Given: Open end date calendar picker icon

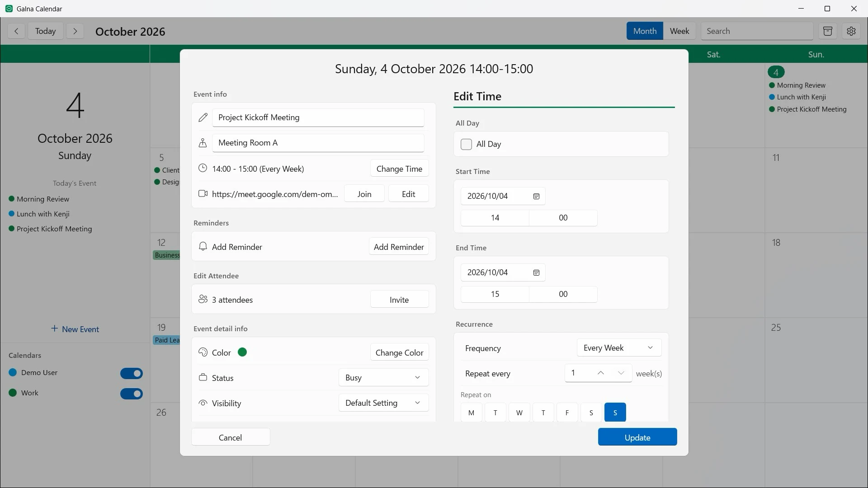Looking at the screenshot, I should [536, 272].
